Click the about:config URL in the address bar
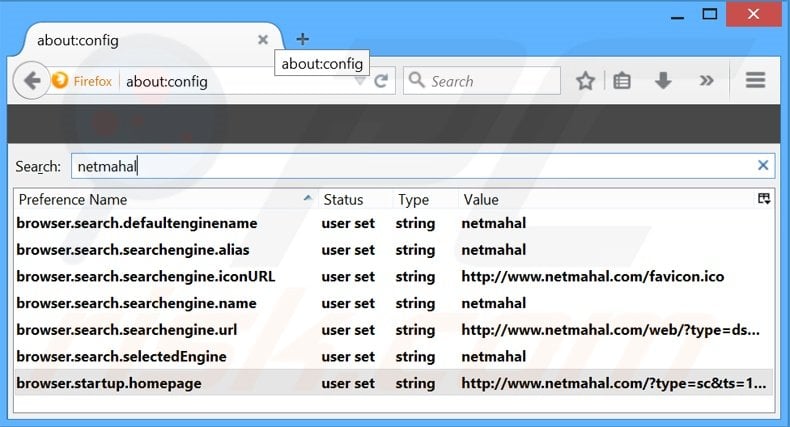 point(167,81)
